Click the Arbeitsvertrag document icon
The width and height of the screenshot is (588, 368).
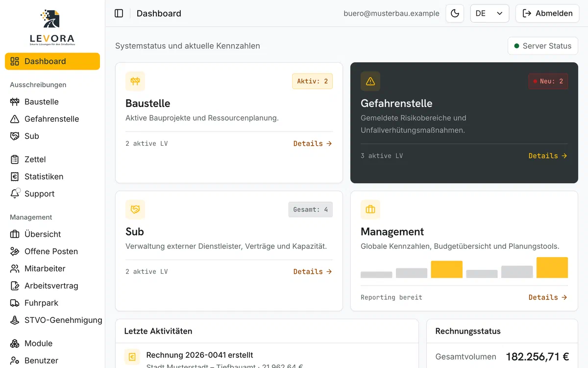click(x=15, y=286)
